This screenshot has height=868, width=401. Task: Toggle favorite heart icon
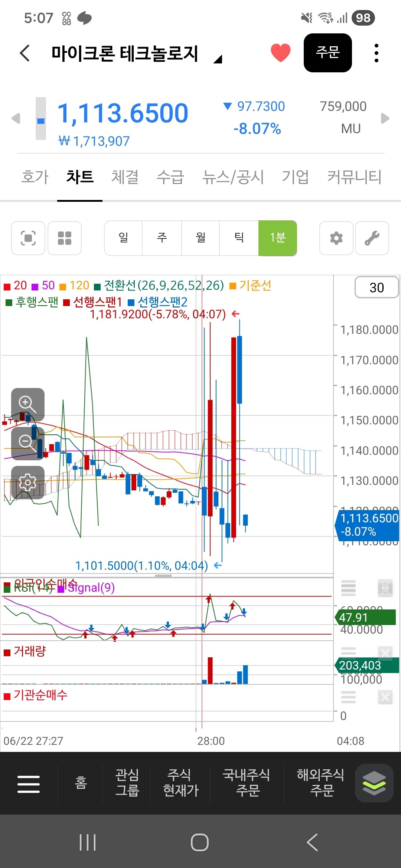point(281,52)
